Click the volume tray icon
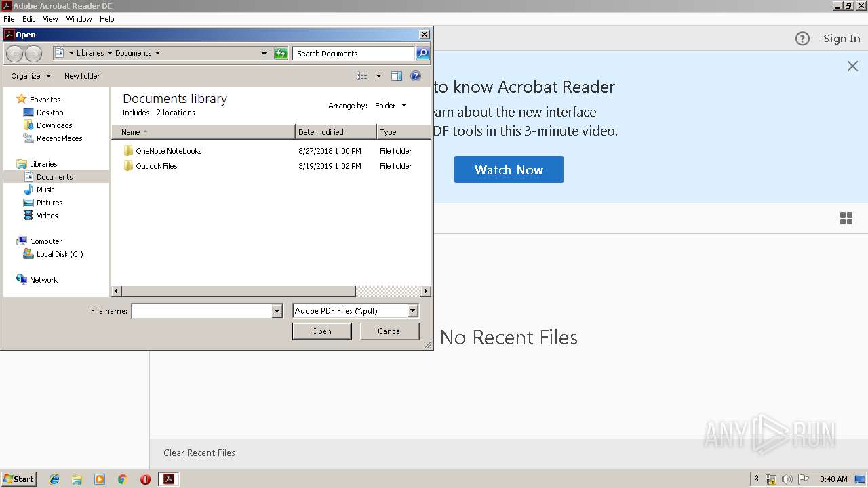Image resolution: width=868 pixels, height=488 pixels. pos(787,479)
